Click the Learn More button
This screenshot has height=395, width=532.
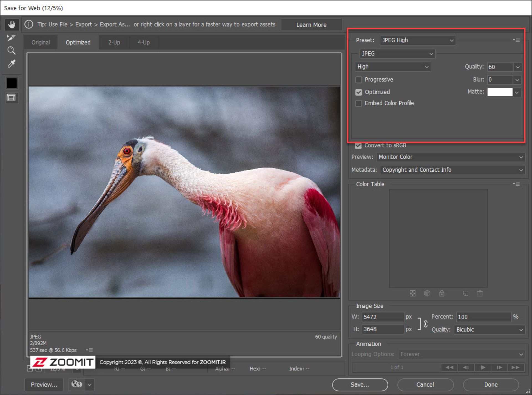[x=311, y=25]
